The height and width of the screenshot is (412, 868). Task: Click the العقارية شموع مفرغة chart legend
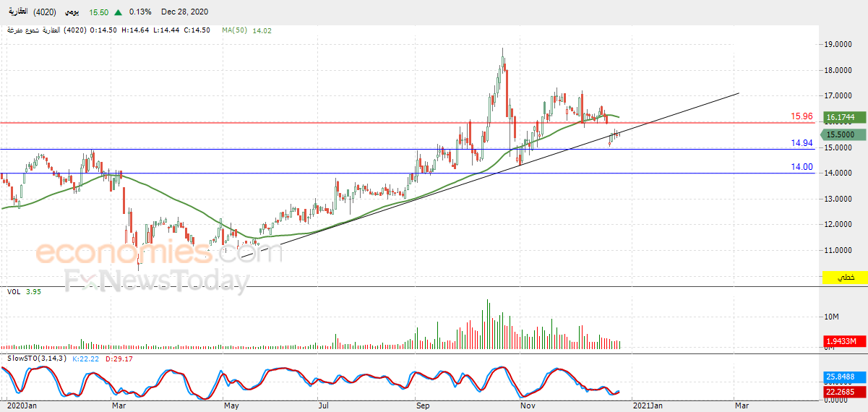[33, 30]
